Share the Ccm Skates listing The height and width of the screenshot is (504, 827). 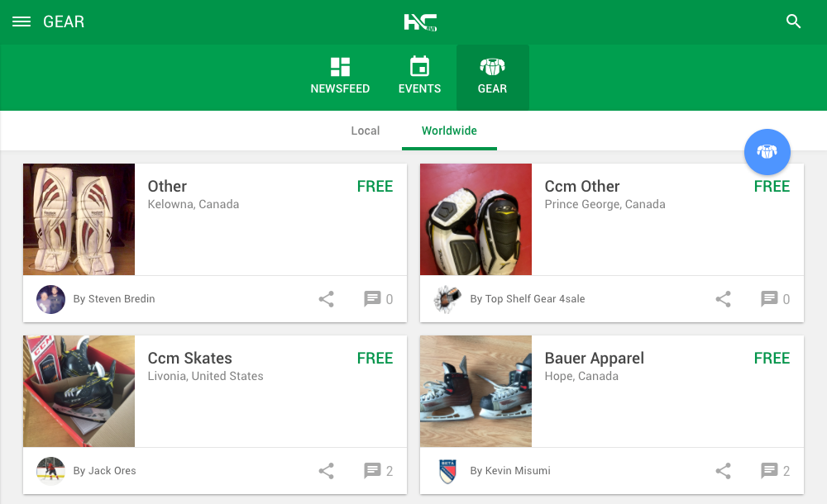click(x=327, y=471)
